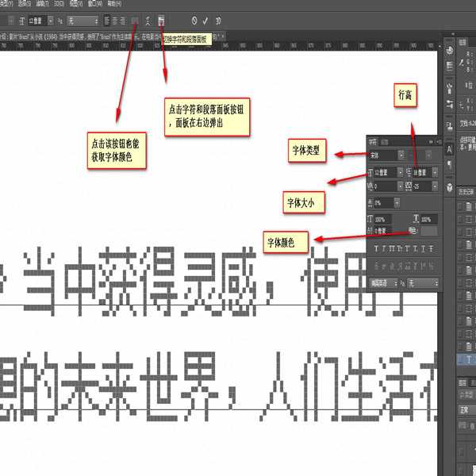Image resolution: width=476 pixels, height=476 pixels.
Task: Cancel current text edits with the circle-slash icon
Action: [194, 21]
